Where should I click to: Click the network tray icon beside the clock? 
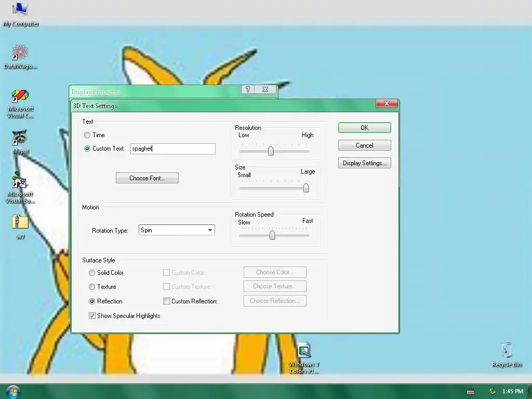coord(493,392)
